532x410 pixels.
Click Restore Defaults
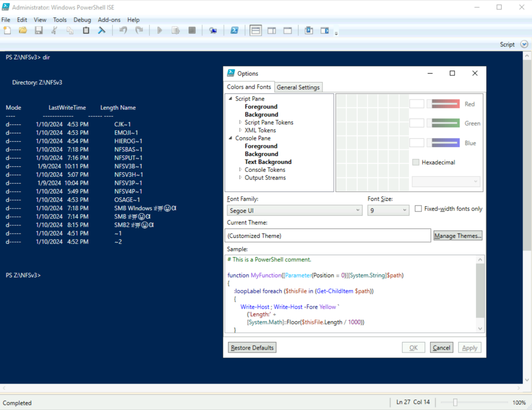point(252,347)
